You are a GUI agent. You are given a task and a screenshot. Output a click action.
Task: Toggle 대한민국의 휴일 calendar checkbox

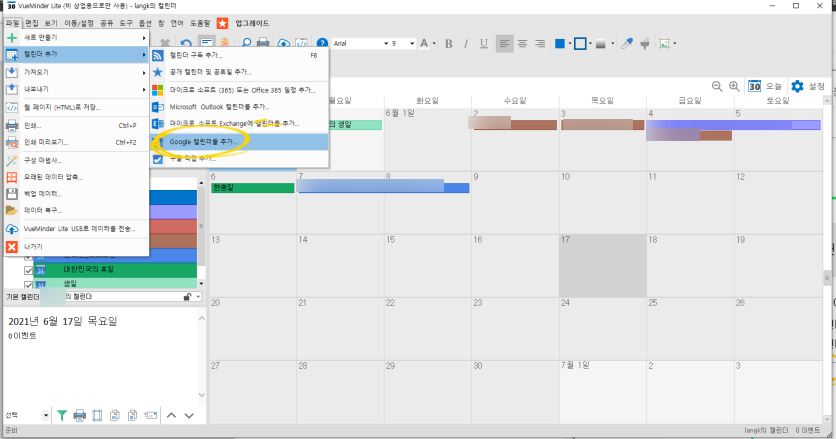coord(29,270)
